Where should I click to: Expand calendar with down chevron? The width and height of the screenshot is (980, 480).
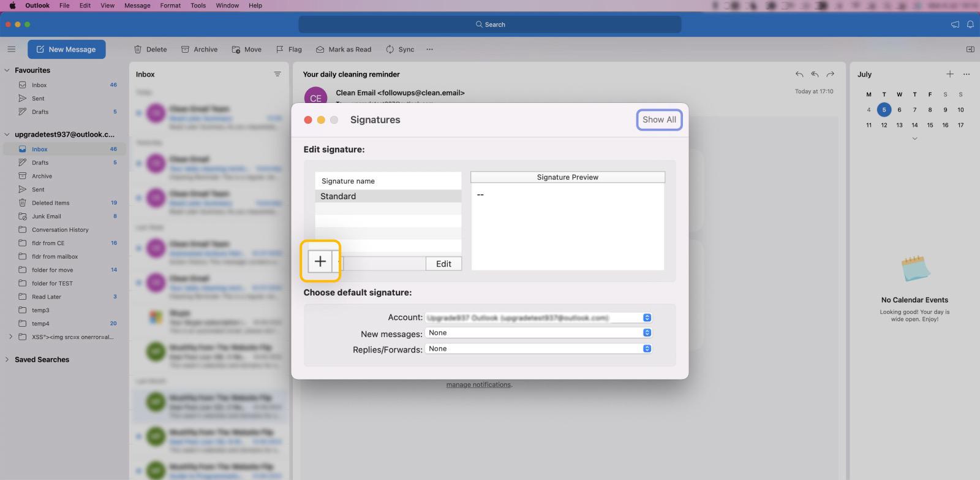tap(914, 139)
